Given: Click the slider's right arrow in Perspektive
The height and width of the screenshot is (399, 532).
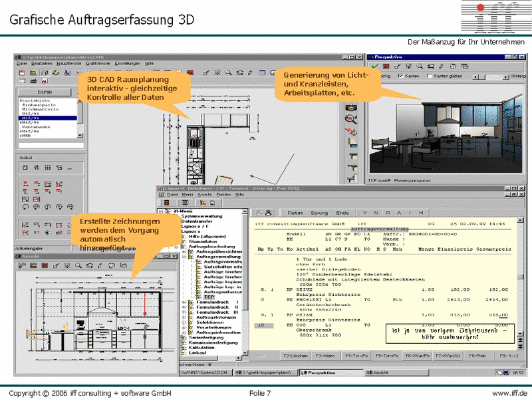Looking at the screenshot, I should tap(506, 77).
